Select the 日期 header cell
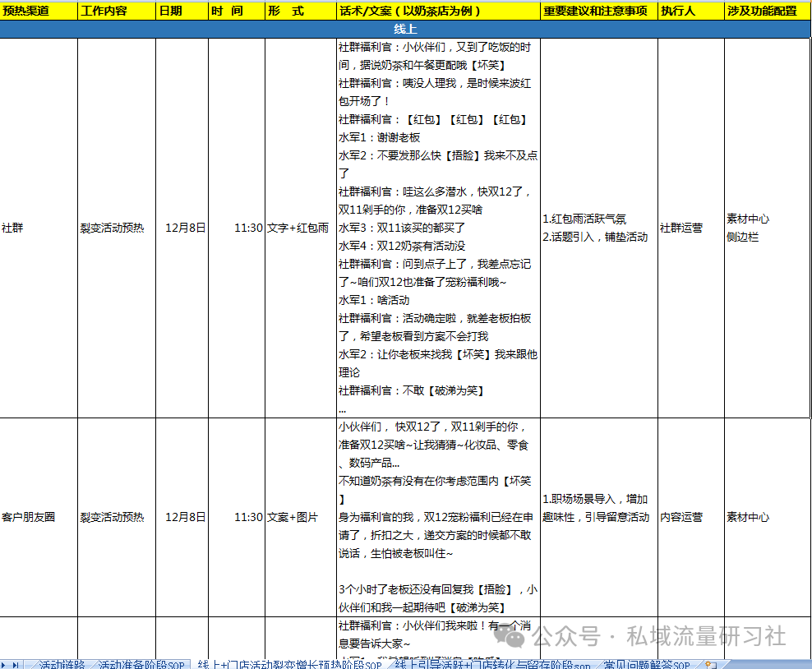The width and height of the screenshot is (812, 669). 182,11
